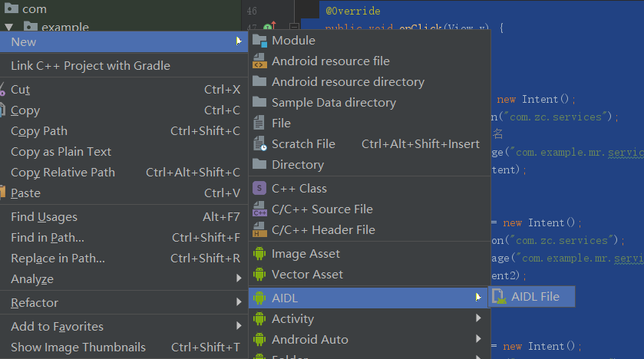Collapse the example folder tree arrow

pyautogui.click(x=8, y=27)
